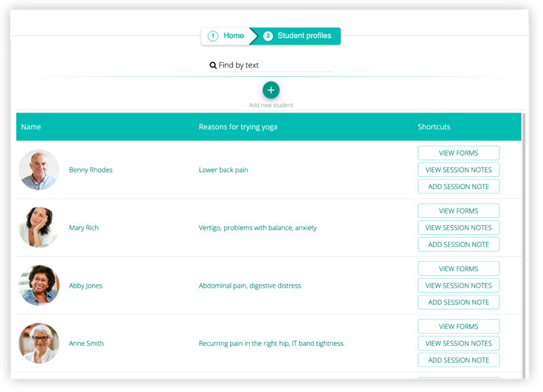
Task: Click Anne Smith profile photo
Action: pyautogui.click(x=39, y=343)
